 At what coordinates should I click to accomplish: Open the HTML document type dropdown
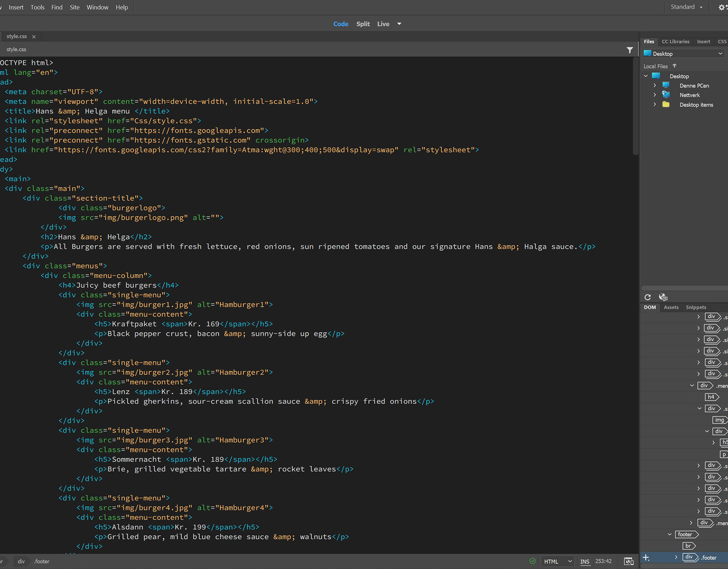pos(558,561)
